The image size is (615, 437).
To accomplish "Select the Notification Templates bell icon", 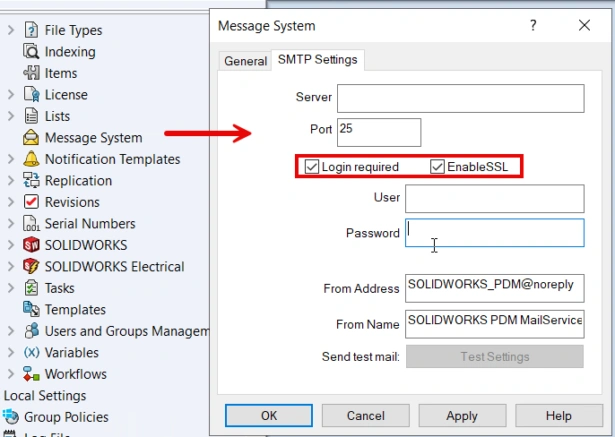I will point(30,160).
